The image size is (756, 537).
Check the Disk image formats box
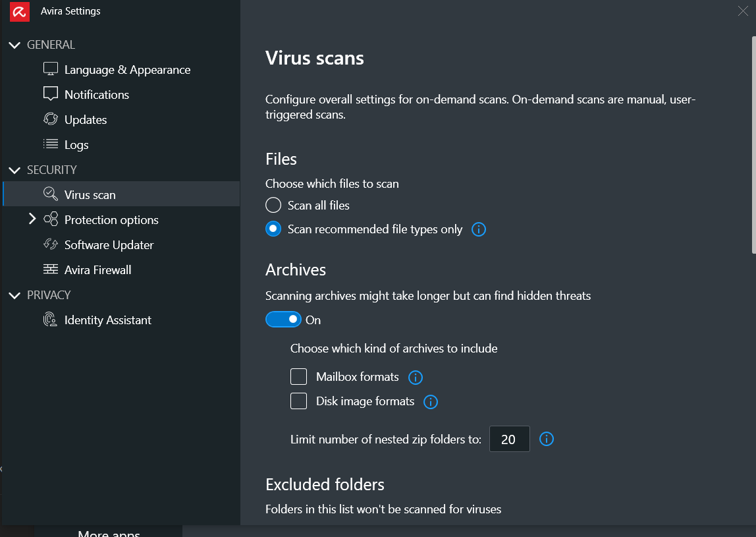(299, 401)
